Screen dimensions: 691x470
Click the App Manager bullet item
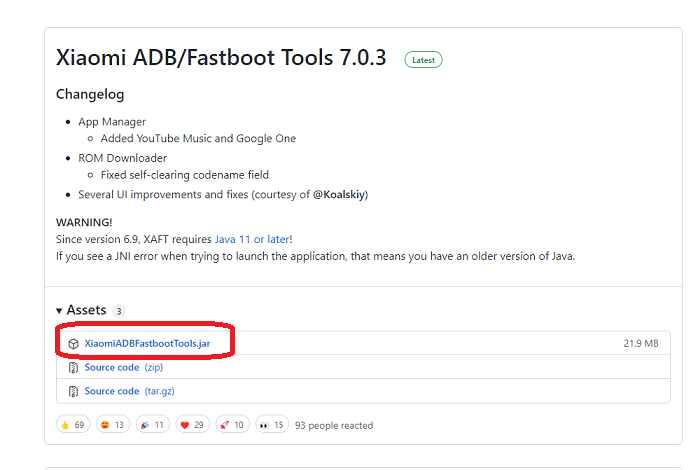pos(112,122)
